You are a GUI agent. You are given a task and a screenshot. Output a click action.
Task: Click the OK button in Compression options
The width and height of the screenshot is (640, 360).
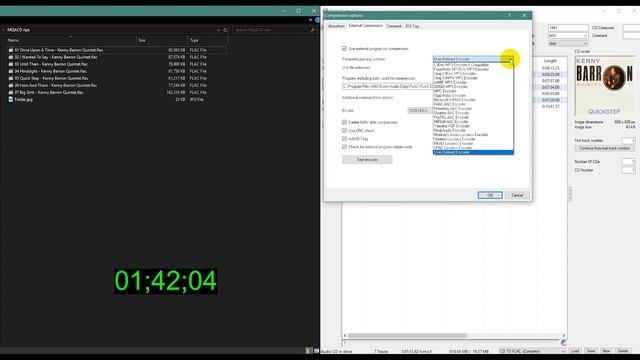[x=490, y=195]
